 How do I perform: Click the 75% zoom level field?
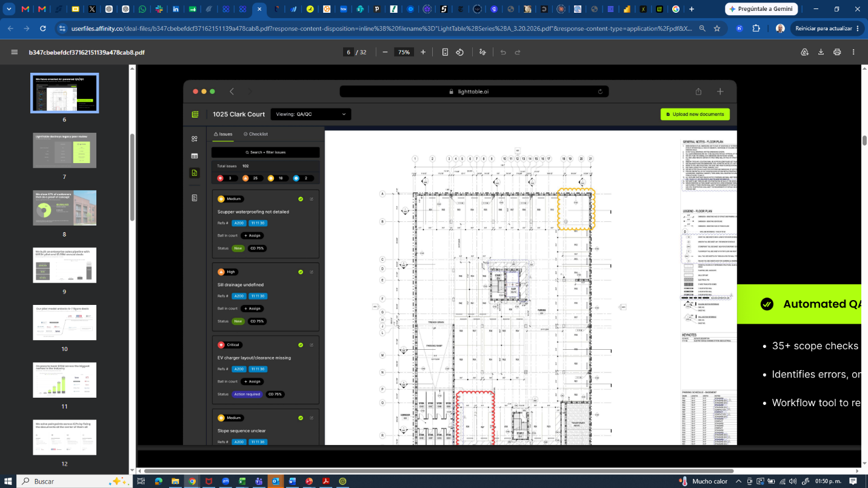point(404,52)
